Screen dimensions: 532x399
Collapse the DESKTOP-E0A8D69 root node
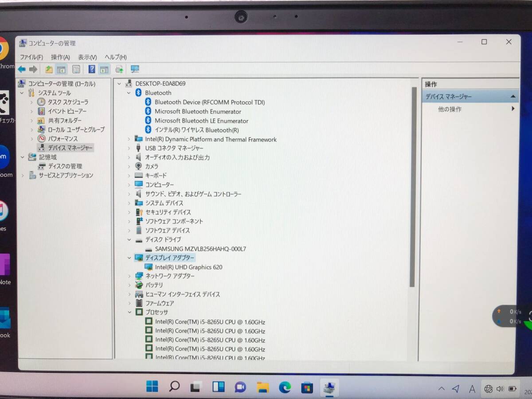[119, 84]
